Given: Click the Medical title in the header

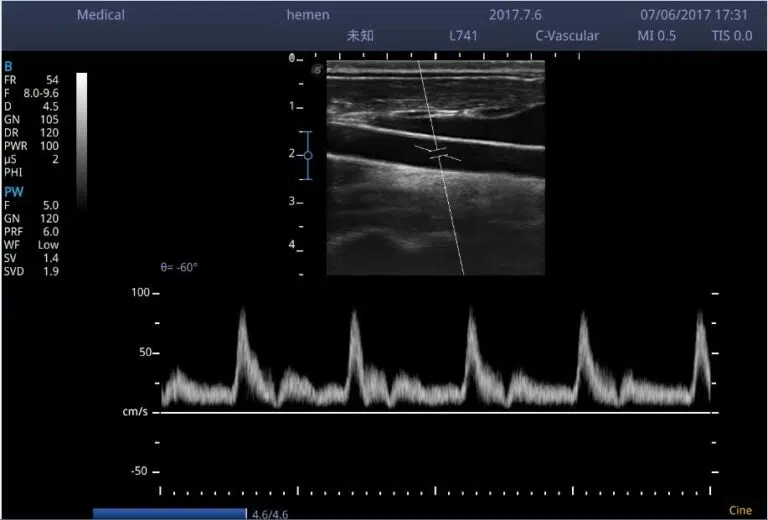Looking at the screenshot, I should [x=101, y=15].
